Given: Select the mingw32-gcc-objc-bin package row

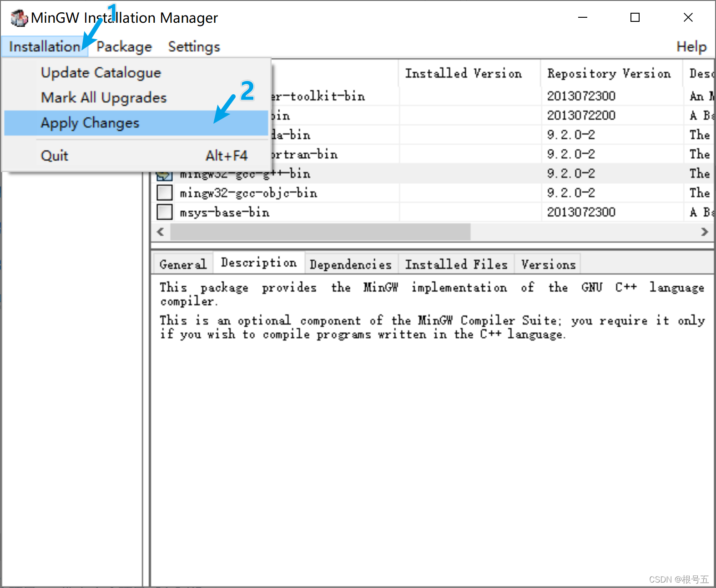Looking at the screenshot, I should tap(433, 193).
